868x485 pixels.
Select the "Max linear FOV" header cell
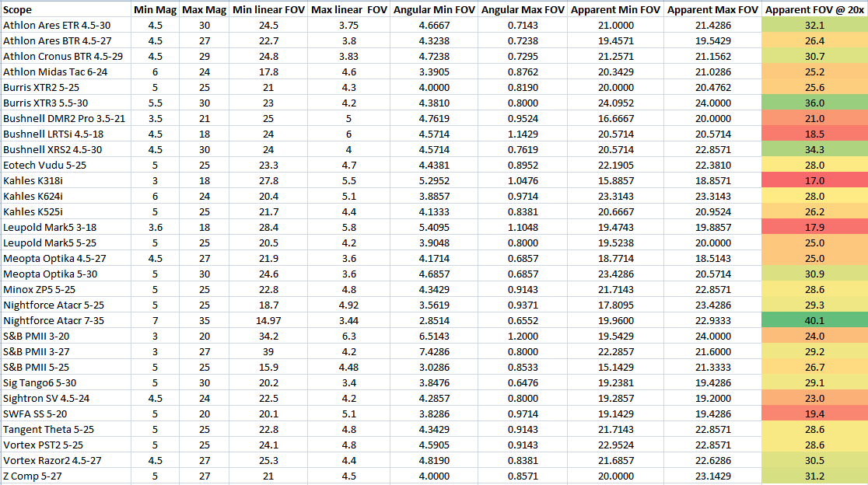(x=349, y=9)
